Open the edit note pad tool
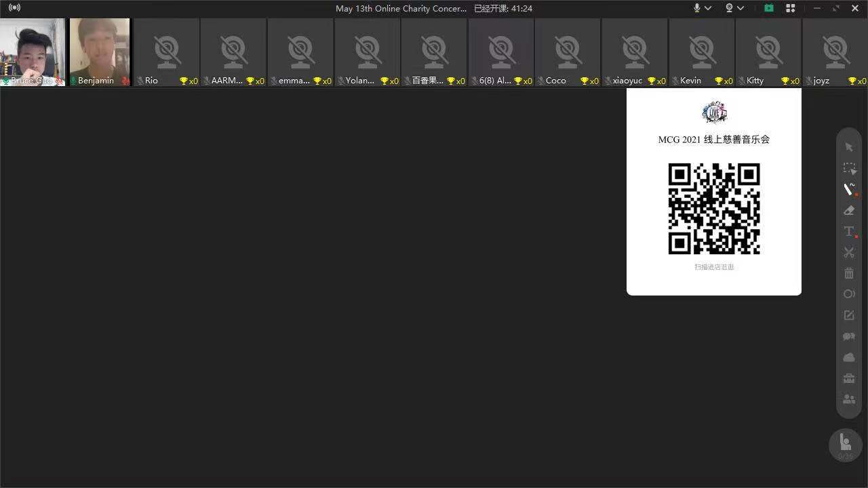868x488 pixels. click(x=849, y=315)
